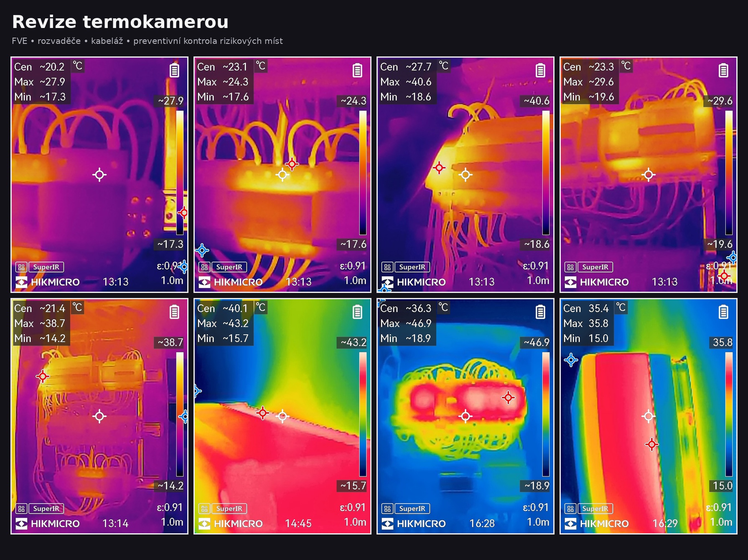The width and height of the screenshot is (748, 560).
Task: Click the white center crosshair in the 14:45 image
Action: pos(282,416)
